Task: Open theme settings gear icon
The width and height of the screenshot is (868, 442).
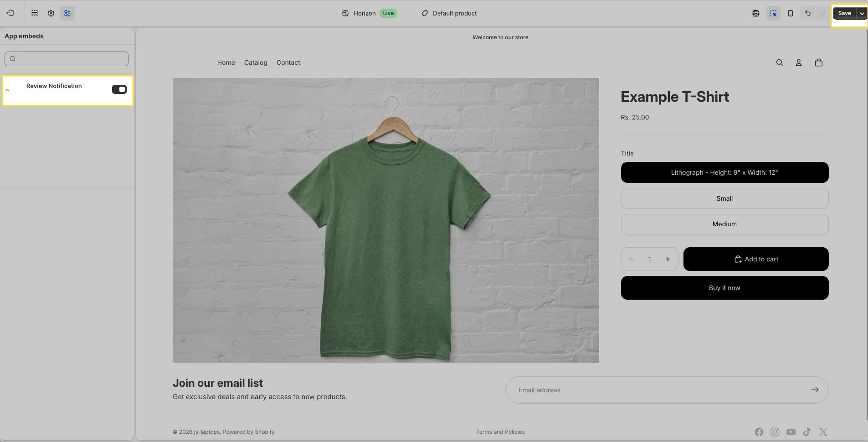Action: pyautogui.click(x=51, y=13)
